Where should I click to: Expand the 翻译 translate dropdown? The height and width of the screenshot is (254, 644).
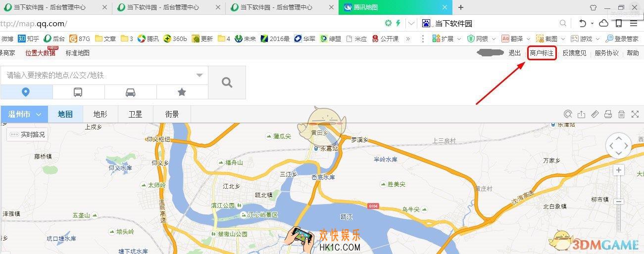pos(528,39)
